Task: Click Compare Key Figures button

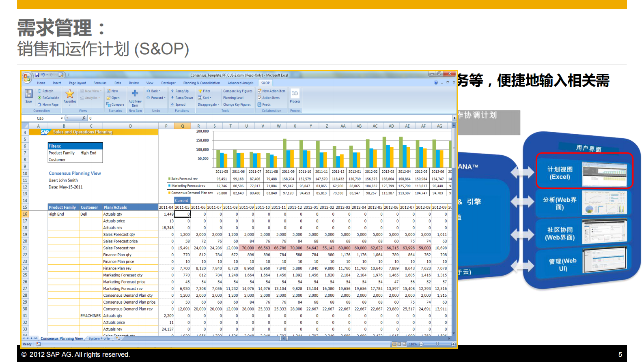Action: pos(237,91)
